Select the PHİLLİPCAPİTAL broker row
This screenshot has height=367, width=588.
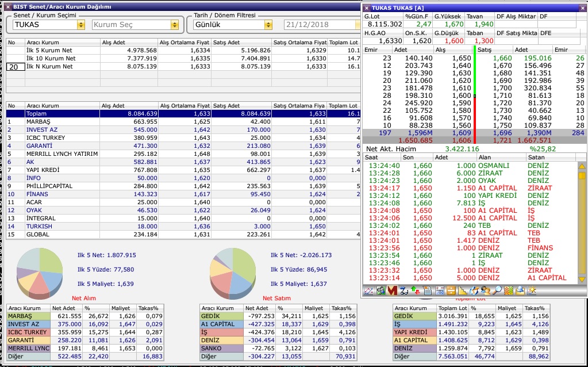[183, 186]
